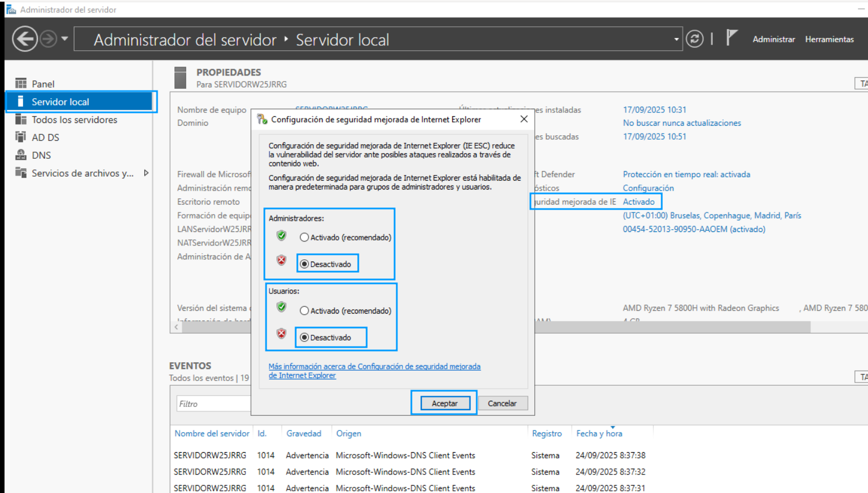Open the Administrar menu
Screen dimensions: 868x493
(774, 39)
